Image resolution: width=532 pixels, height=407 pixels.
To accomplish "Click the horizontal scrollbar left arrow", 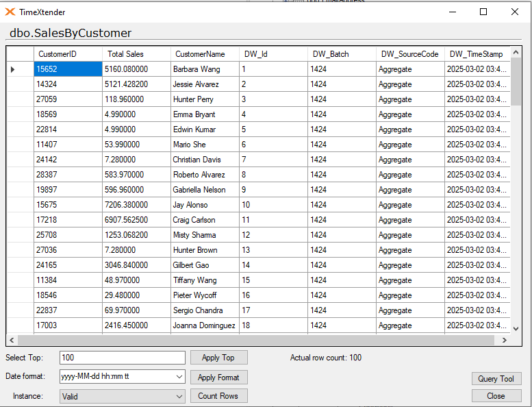I will coord(12,340).
